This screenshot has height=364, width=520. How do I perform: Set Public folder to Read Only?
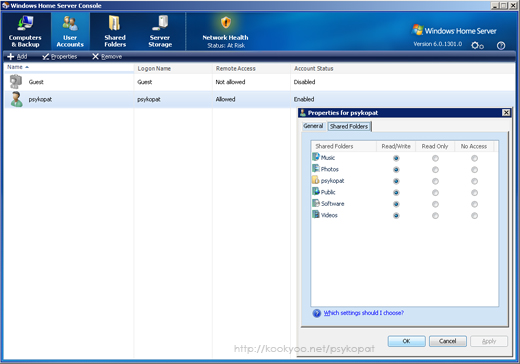coord(435,193)
